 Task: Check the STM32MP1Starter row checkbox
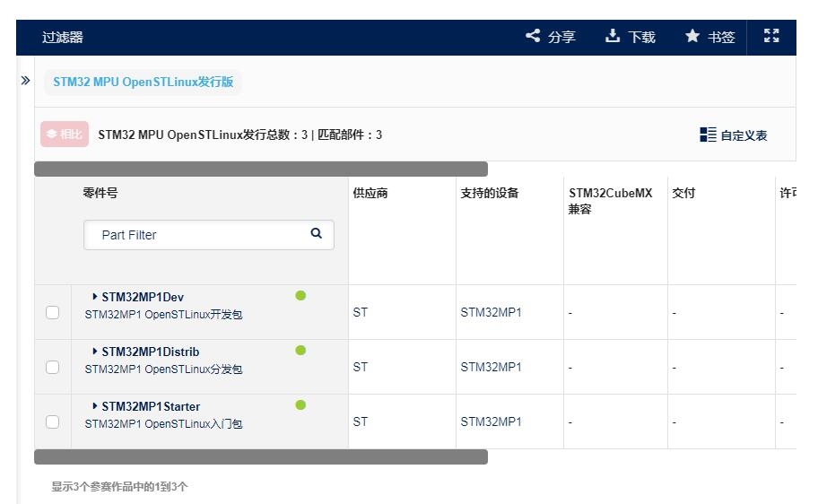pyautogui.click(x=52, y=421)
